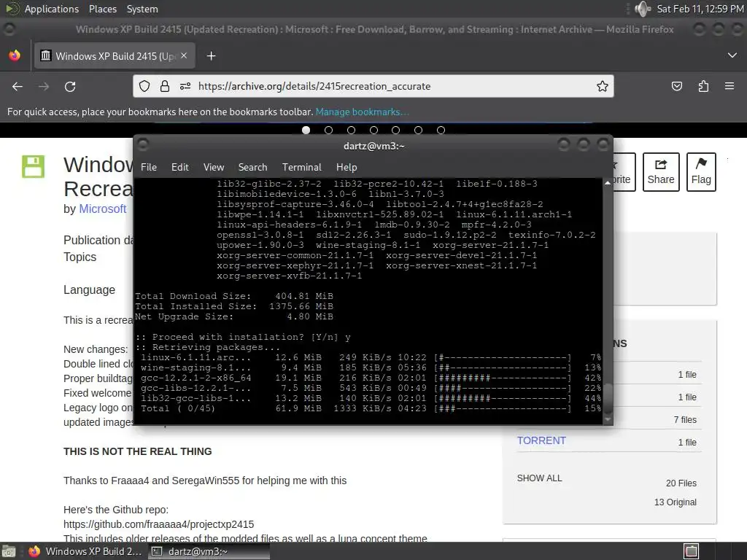The height and width of the screenshot is (560, 747).
Task: Click the 'THIS IS NOT THE REAL THING' text
Action: click(138, 451)
